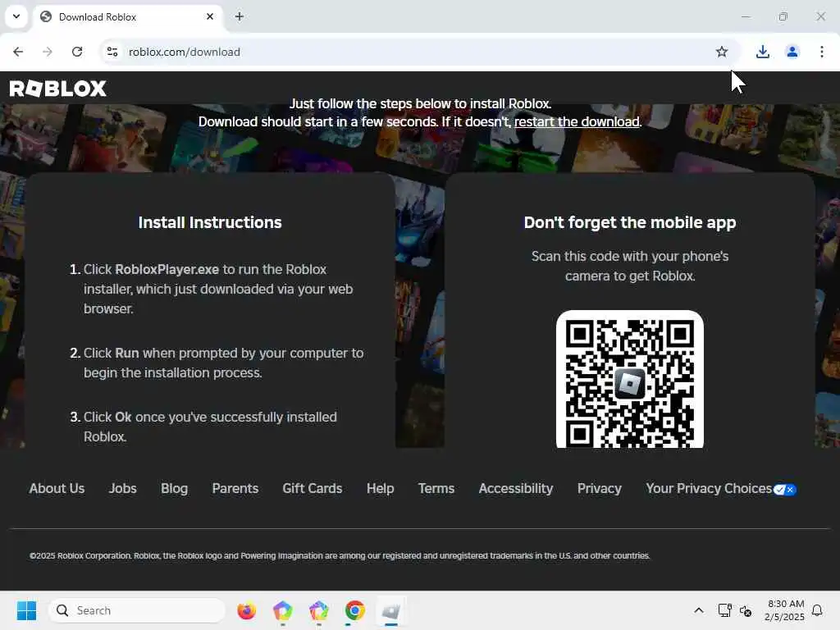Open the Chrome downloads icon
This screenshot has width=840, height=630.
pyautogui.click(x=762, y=52)
